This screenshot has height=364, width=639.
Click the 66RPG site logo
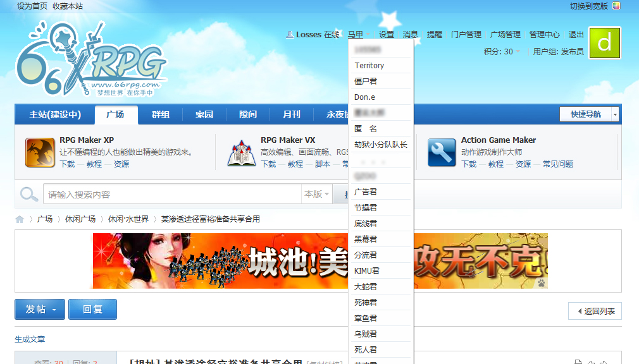click(x=91, y=59)
